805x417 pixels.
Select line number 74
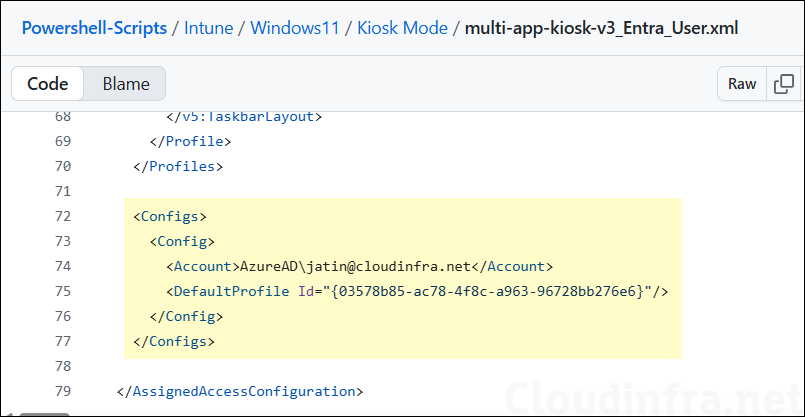pos(62,266)
